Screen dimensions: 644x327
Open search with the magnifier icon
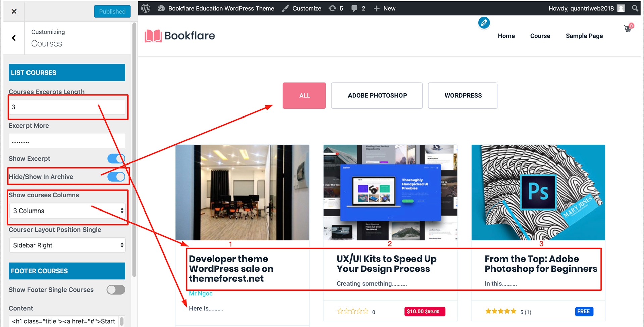click(635, 8)
